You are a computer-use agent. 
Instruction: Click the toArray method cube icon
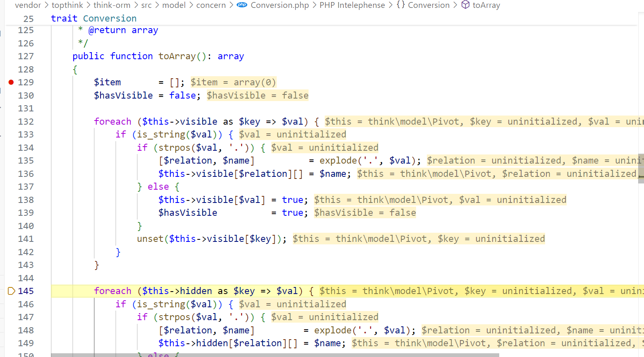pyautogui.click(x=465, y=5)
